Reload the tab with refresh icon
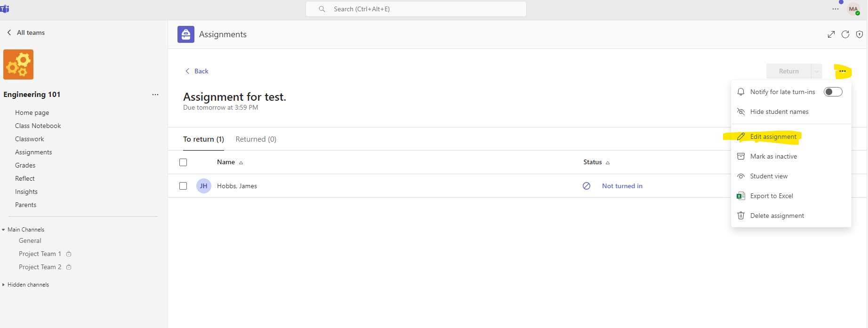 pyautogui.click(x=845, y=34)
